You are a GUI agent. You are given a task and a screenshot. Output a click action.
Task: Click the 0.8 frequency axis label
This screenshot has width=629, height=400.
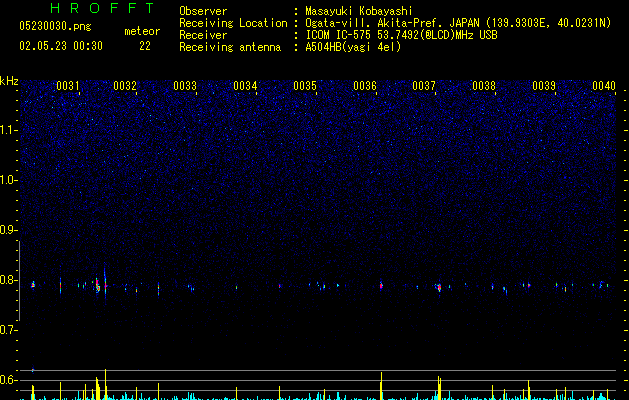pyautogui.click(x=9, y=280)
